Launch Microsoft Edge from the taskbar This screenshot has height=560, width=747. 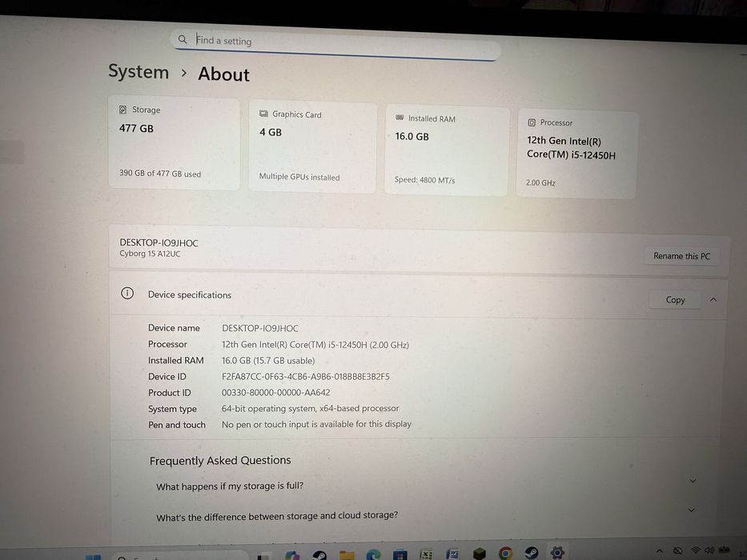click(x=373, y=554)
